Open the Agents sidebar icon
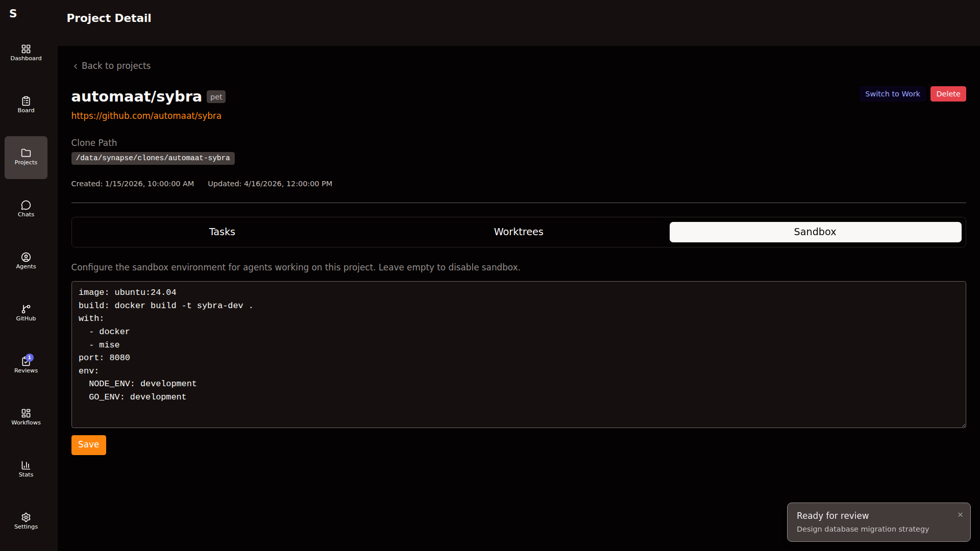This screenshot has height=551, width=980. 26,261
